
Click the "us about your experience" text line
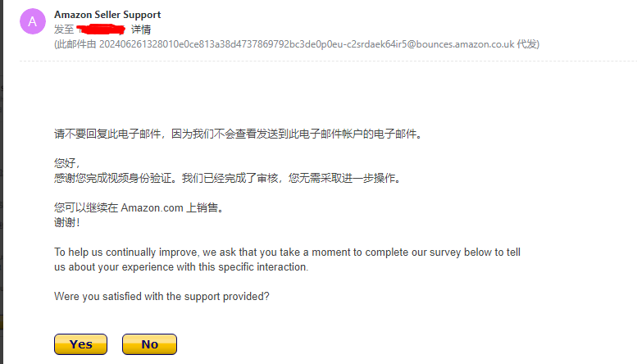(181, 267)
